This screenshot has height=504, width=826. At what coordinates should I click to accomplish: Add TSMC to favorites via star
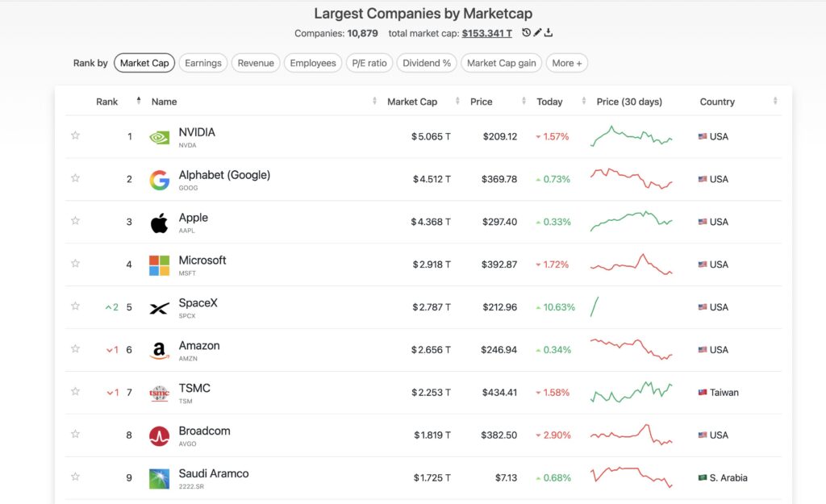pyautogui.click(x=75, y=391)
